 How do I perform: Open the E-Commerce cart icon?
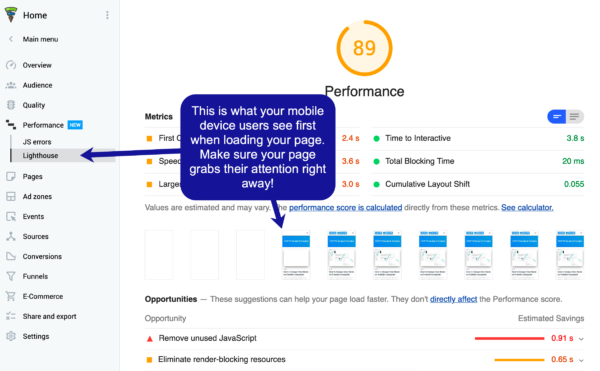[x=11, y=296]
